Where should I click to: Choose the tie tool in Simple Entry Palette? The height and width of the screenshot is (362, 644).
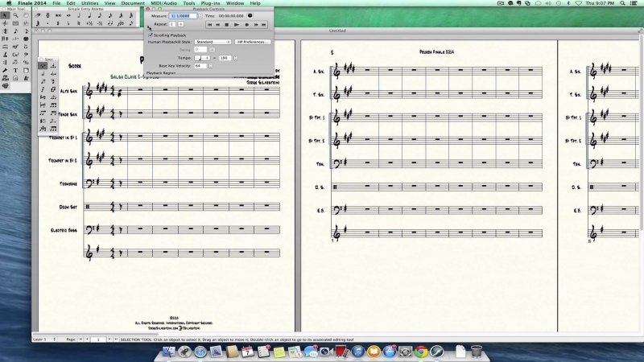pyautogui.click(x=110, y=23)
